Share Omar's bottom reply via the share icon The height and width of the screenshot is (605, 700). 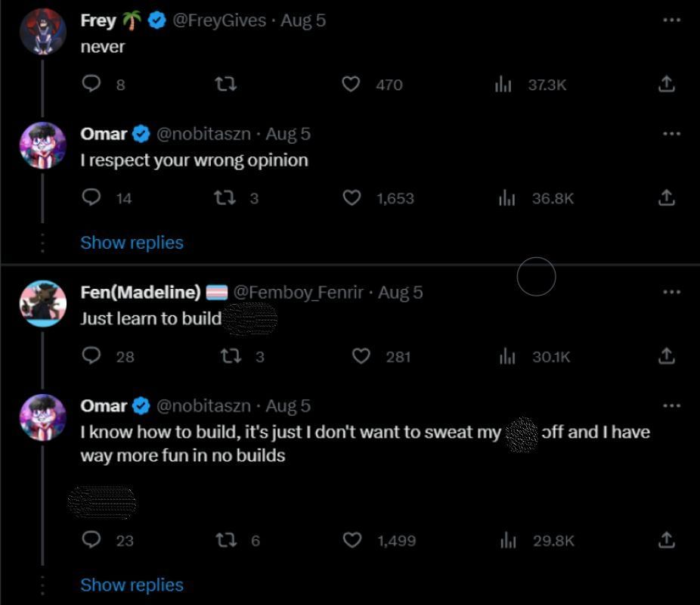[x=666, y=541]
